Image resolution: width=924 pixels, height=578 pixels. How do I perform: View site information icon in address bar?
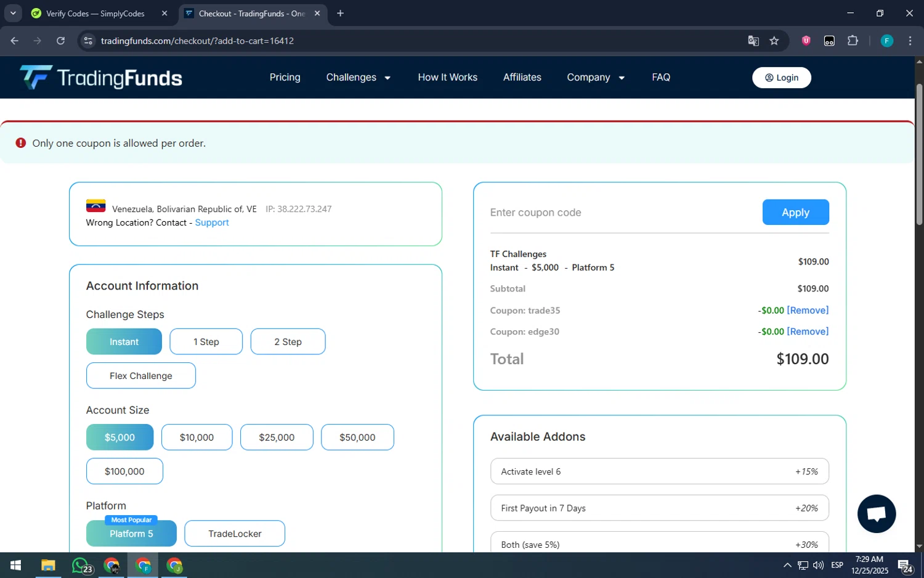[x=88, y=41]
